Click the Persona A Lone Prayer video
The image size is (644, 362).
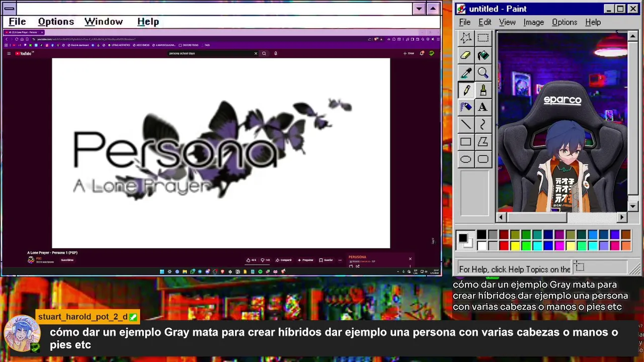(x=221, y=153)
